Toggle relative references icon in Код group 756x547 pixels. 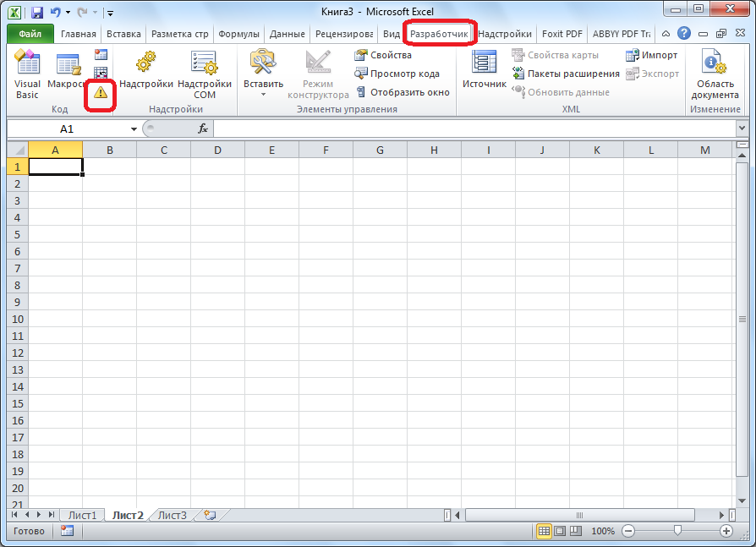[101, 73]
